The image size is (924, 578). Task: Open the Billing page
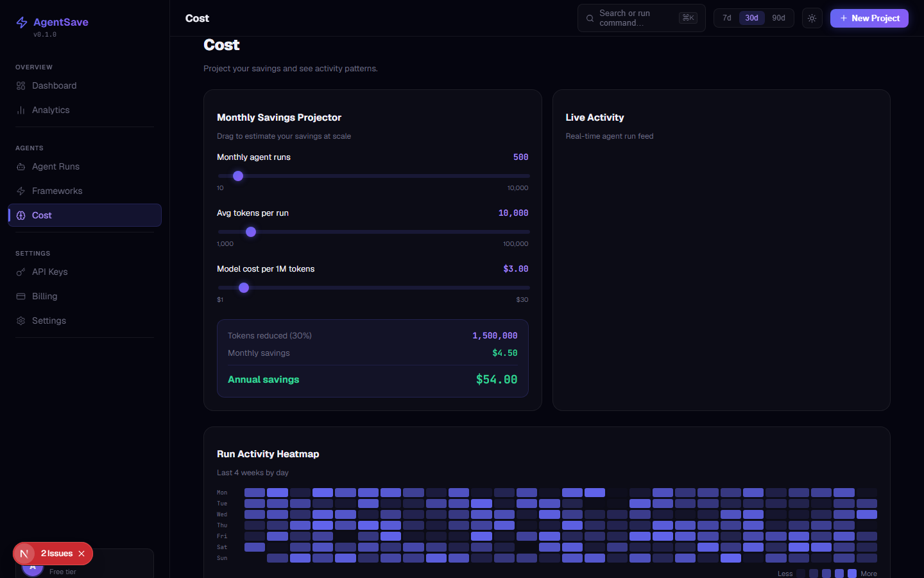[x=85, y=297]
